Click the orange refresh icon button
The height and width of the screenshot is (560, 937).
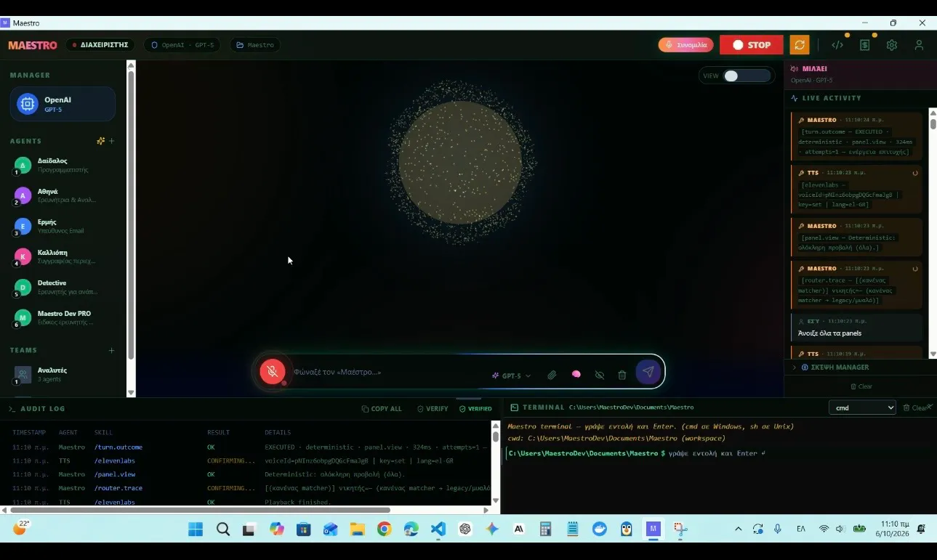[800, 45]
